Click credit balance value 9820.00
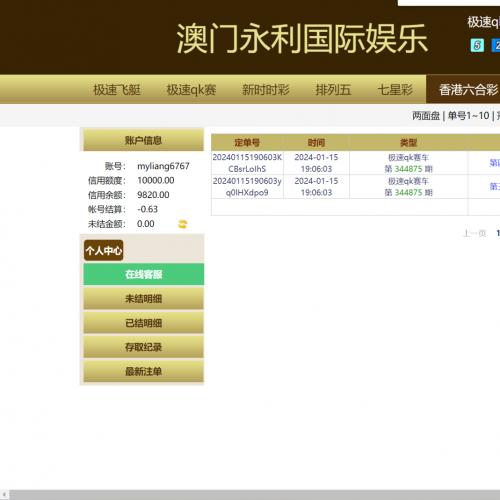 pyautogui.click(x=153, y=195)
